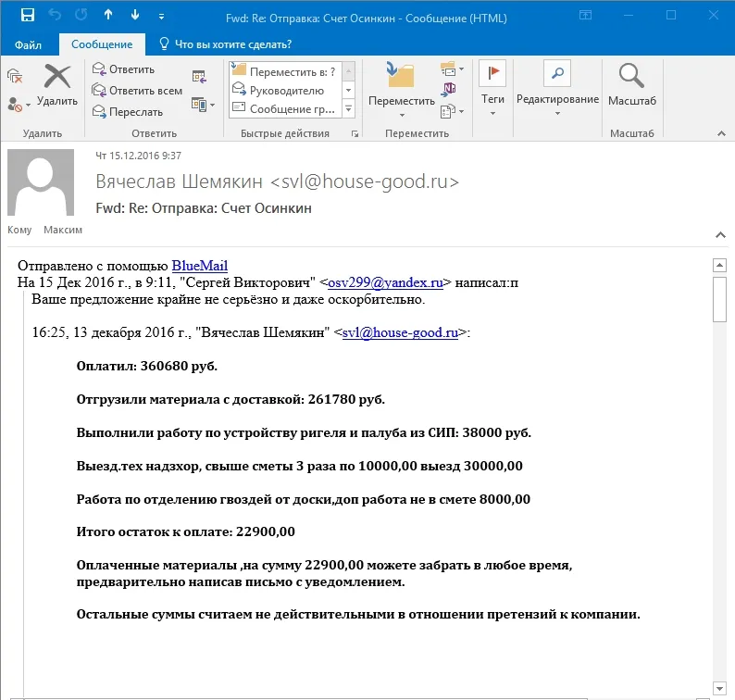Click subject Fwd: Re: Отправка: Счет Осинкин
The width and height of the screenshot is (735, 700).
click(204, 208)
